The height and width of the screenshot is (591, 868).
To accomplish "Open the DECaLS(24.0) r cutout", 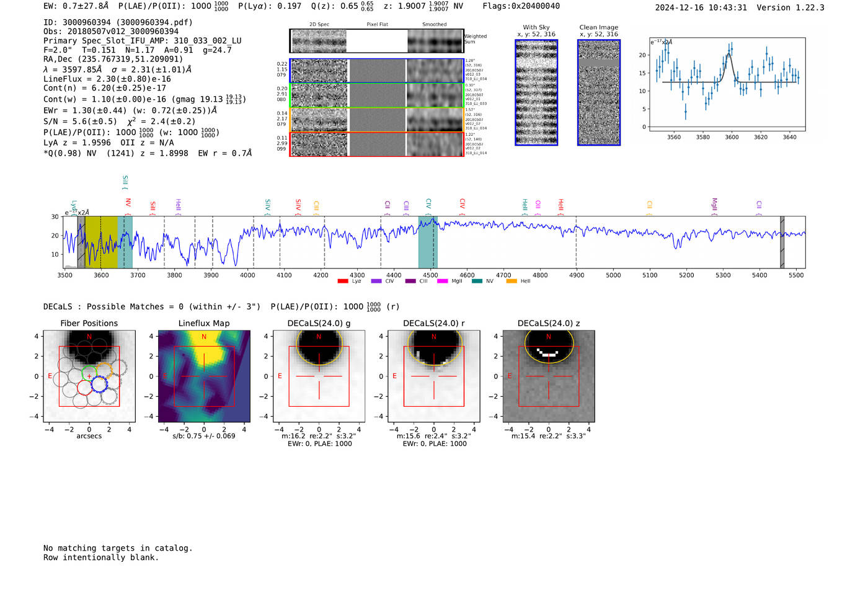I will [x=433, y=376].
